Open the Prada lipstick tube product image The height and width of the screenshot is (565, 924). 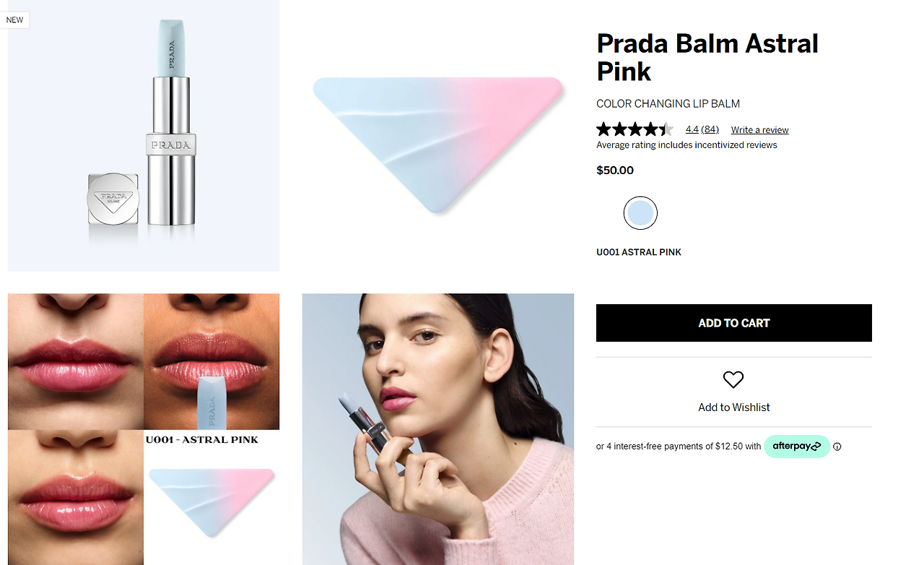click(144, 136)
